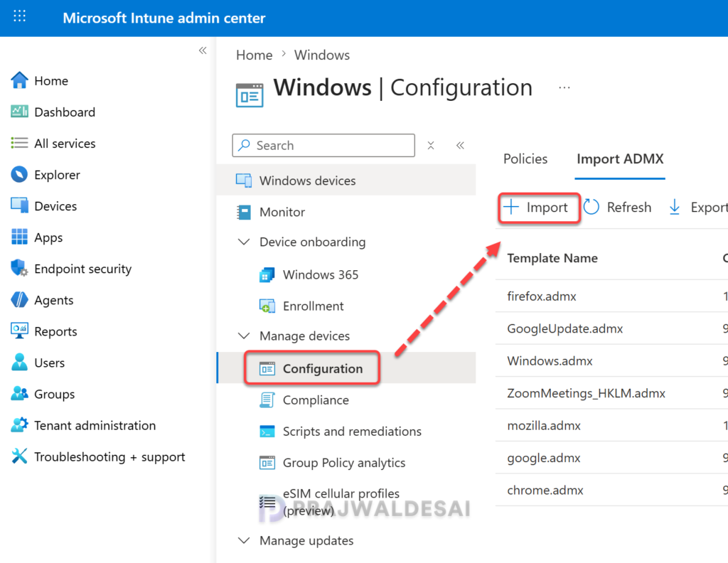The width and height of the screenshot is (728, 563).
Task: Open Dashboard chart icon in sidebar
Action: tap(19, 112)
